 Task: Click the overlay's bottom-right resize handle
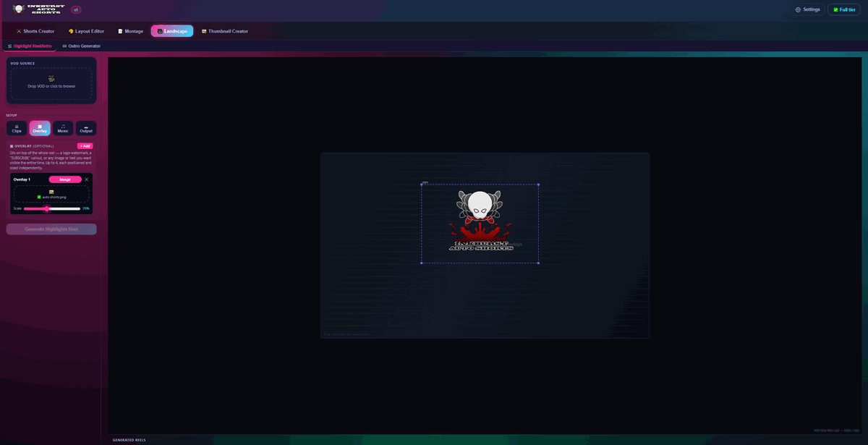(x=539, y=263)
